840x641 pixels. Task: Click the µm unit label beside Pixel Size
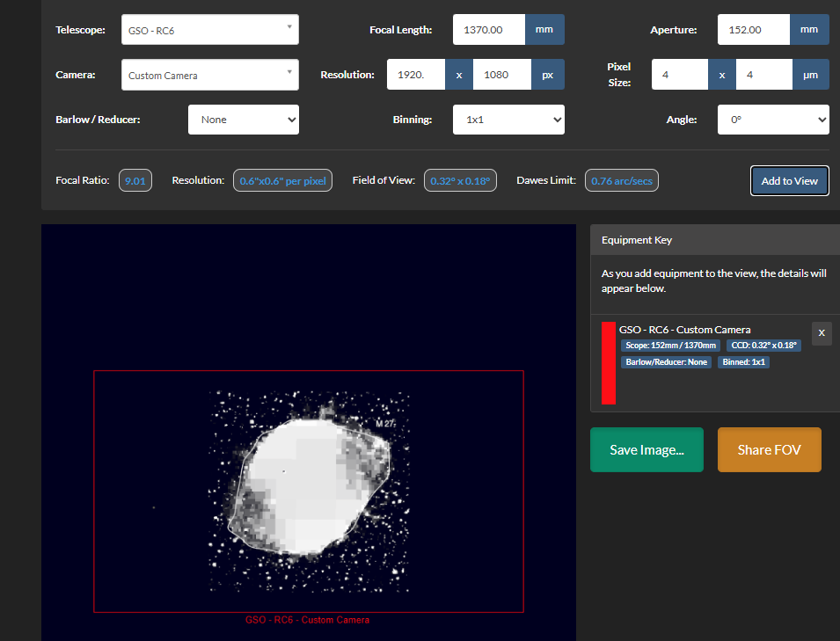coord(811,75)
